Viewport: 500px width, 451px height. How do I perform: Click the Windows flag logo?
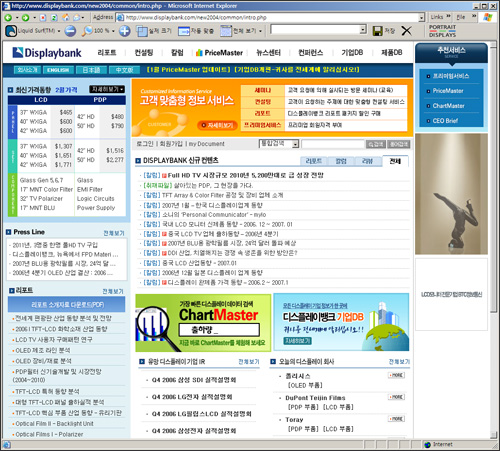488,17
